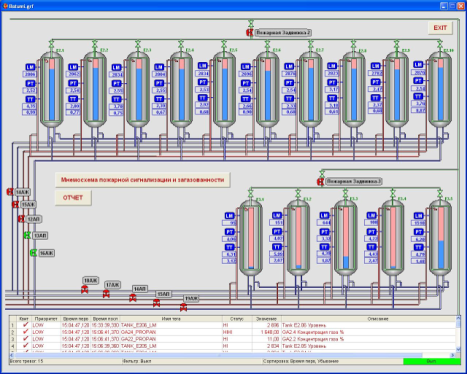The width and height of the screenshot is (467, 374).
Task: Select the LM level sensor badge of tank E2.8
Action: (332, 66)
